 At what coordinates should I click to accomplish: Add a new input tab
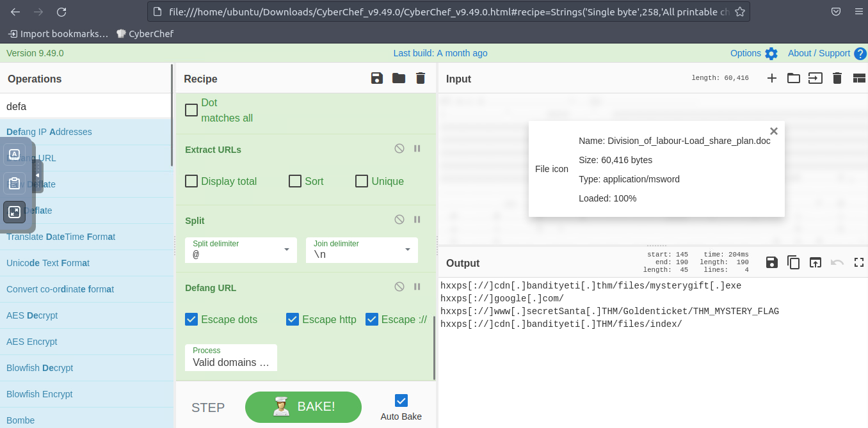(772, 78)
